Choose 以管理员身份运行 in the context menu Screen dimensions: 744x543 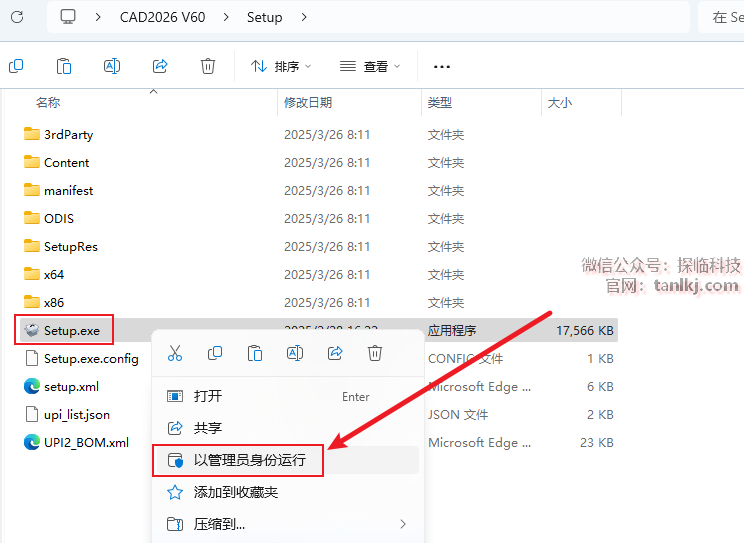286,460
